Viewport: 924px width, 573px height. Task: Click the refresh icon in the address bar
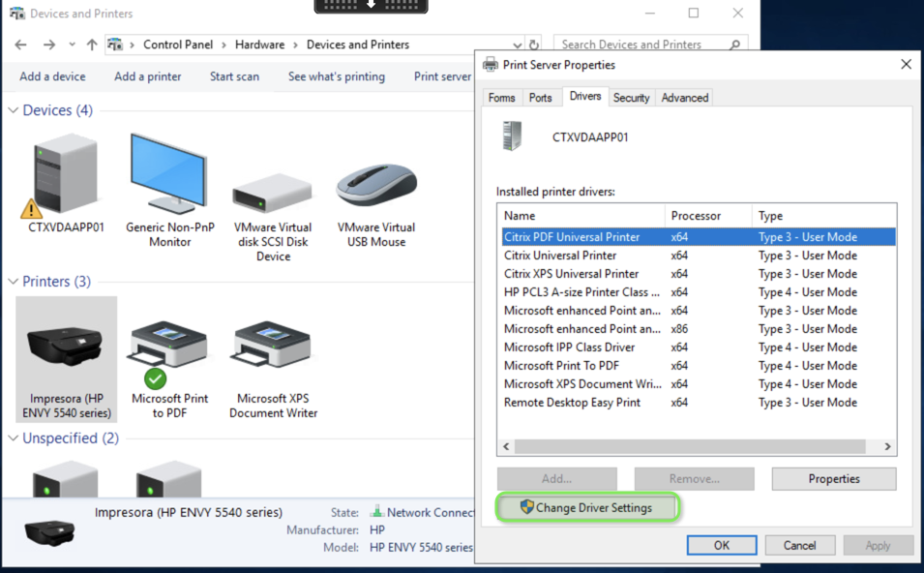(x=533, y=44)
